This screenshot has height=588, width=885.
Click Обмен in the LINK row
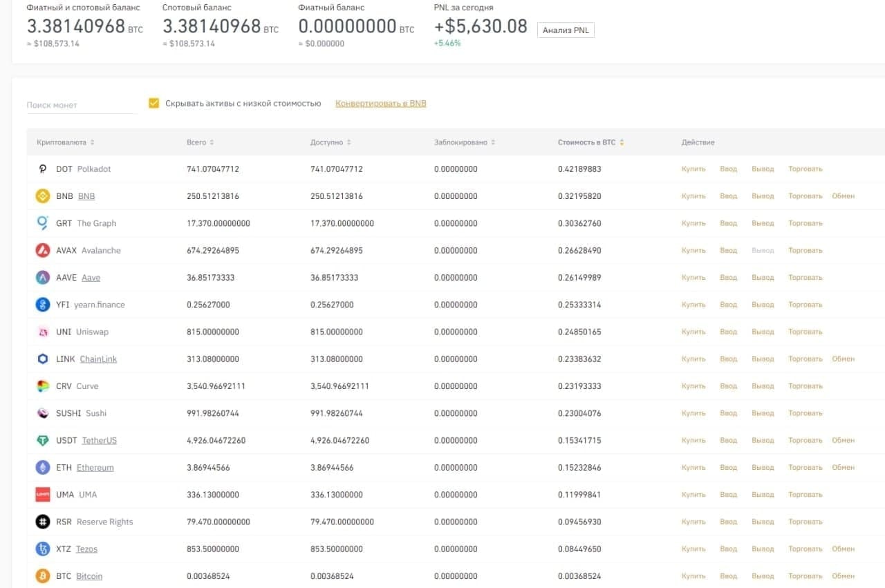844,359
